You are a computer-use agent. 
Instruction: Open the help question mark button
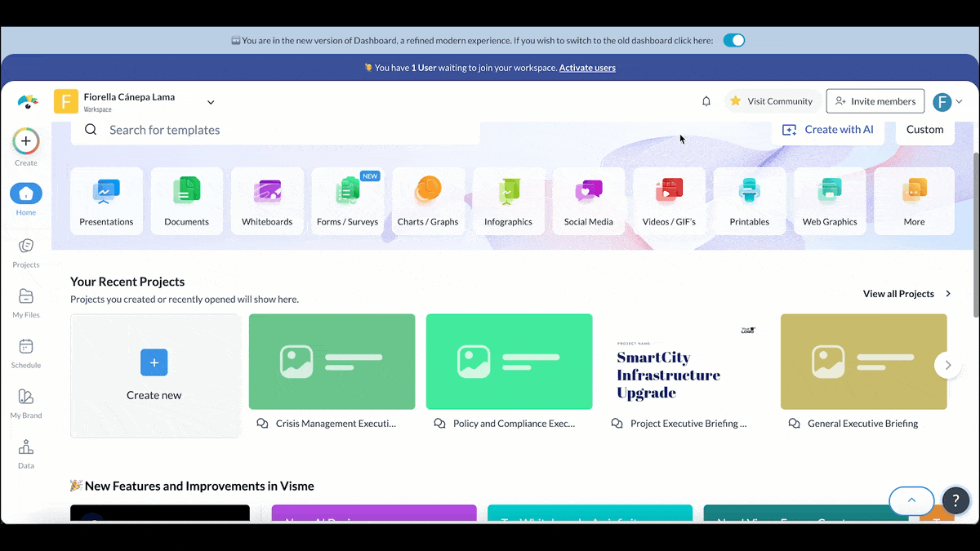click(955, 500)
